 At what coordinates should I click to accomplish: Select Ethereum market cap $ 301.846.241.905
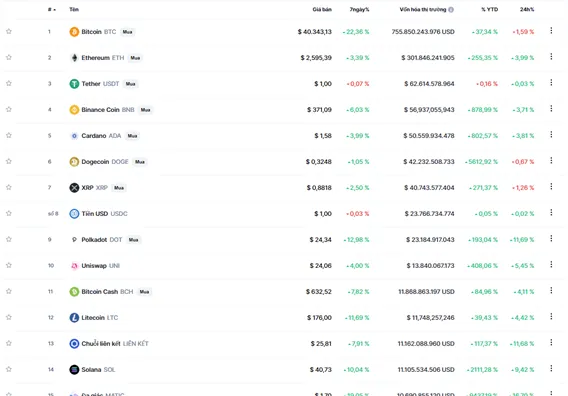(x=428, y=58)
